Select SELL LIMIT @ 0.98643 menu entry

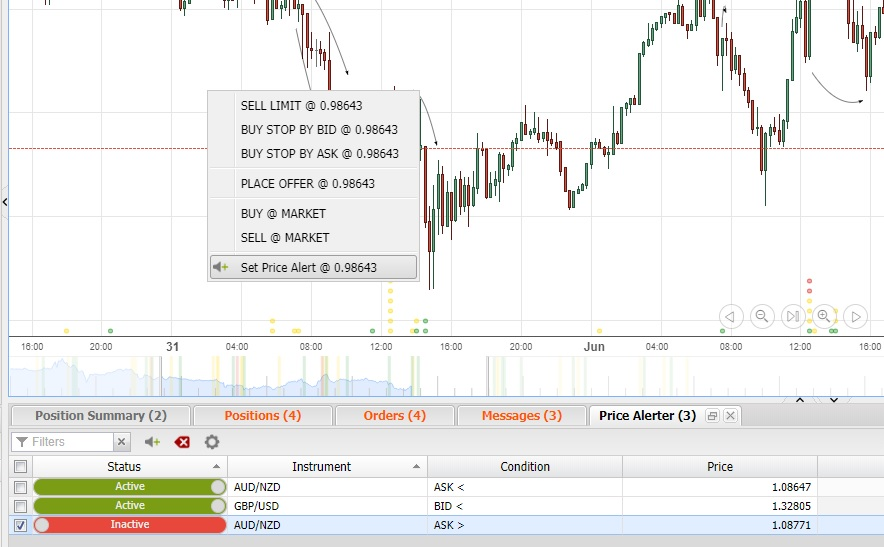click(313, 105)
